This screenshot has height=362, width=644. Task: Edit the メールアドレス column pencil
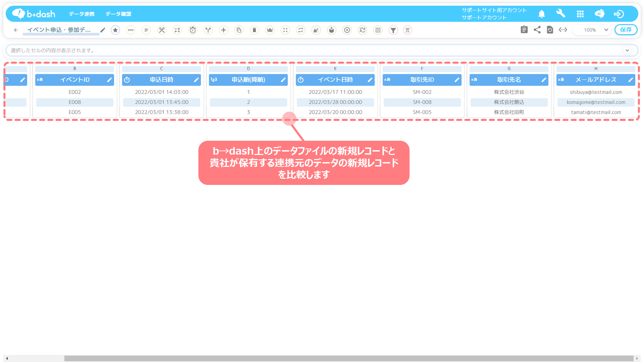point(631,80)
